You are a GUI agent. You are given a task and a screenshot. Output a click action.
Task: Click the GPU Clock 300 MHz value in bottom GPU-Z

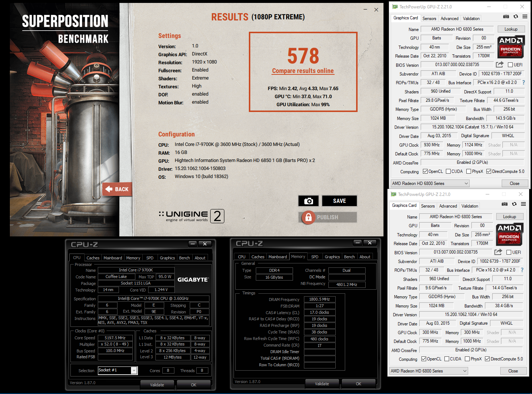pyautogui.click(x=430, y=332)
